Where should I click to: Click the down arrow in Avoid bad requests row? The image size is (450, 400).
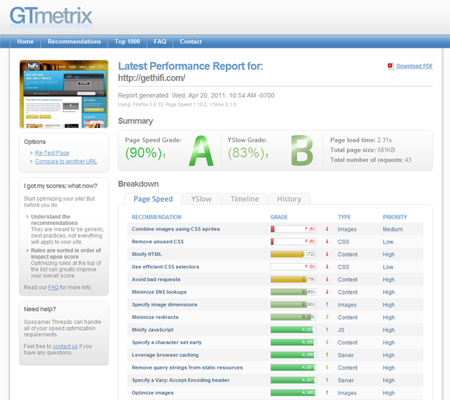pos(327,279)
